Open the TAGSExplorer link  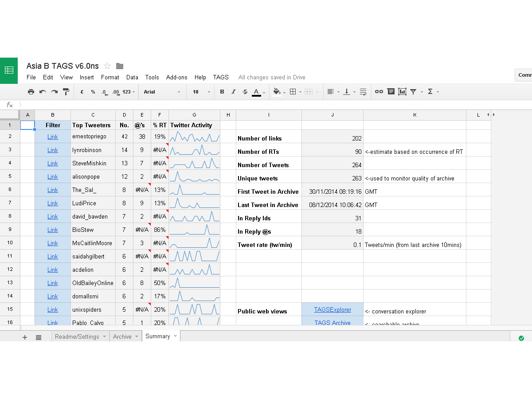tap(332, 309)
